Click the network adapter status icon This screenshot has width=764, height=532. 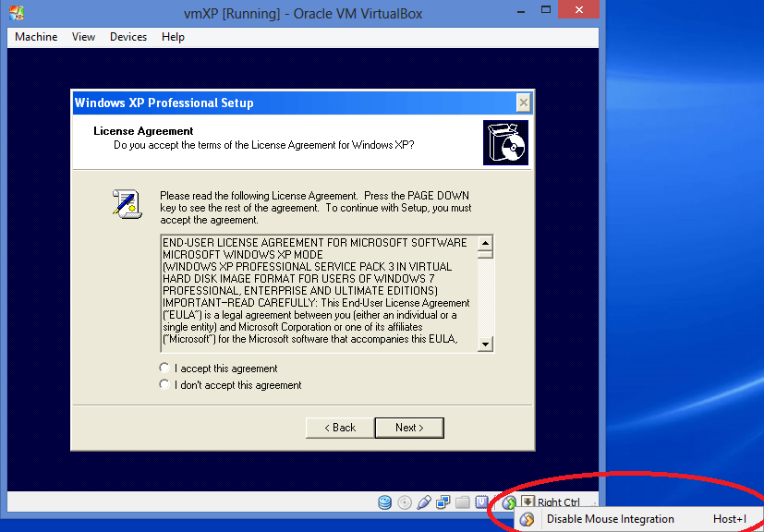(443, 502)
